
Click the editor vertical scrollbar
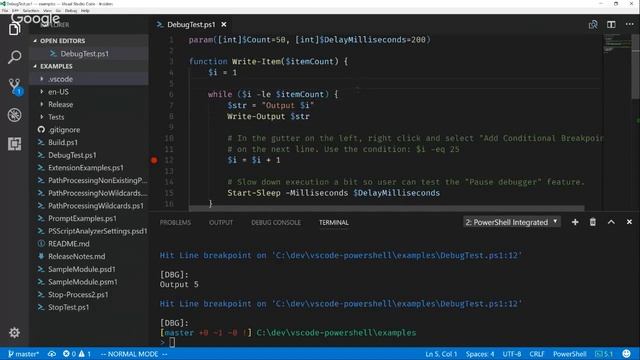(636, 67)
